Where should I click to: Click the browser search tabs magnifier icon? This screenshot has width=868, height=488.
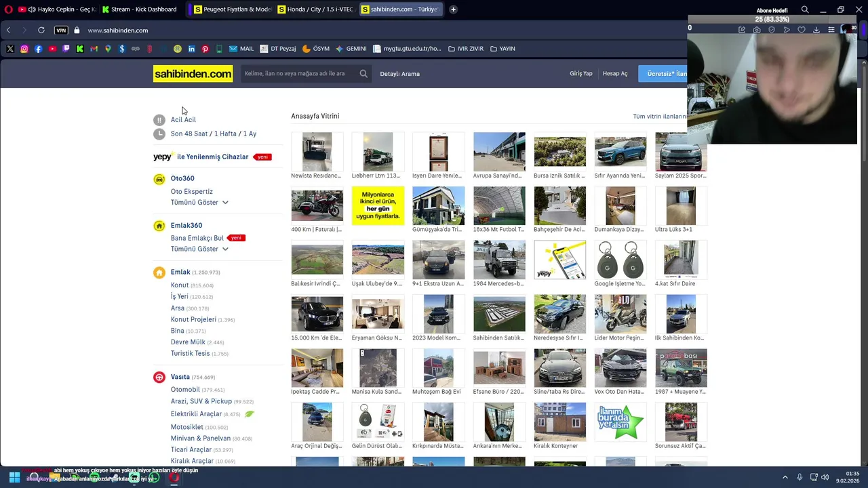point(805,9)
